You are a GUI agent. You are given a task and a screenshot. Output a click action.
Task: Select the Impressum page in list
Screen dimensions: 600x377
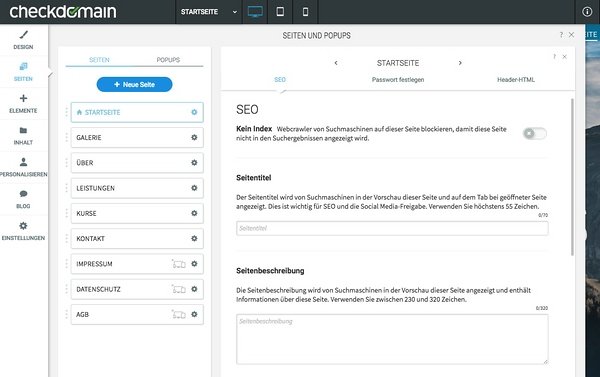pos(137,264)
